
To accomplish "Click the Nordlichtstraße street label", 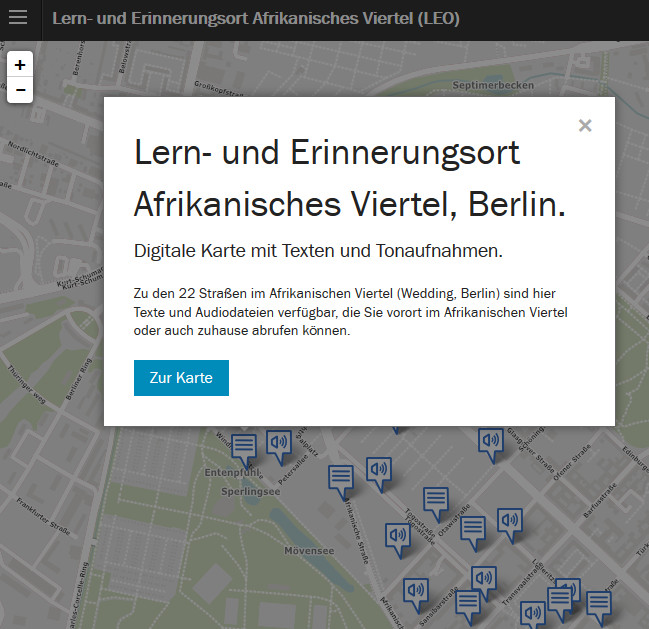I will tap(34, 154).
